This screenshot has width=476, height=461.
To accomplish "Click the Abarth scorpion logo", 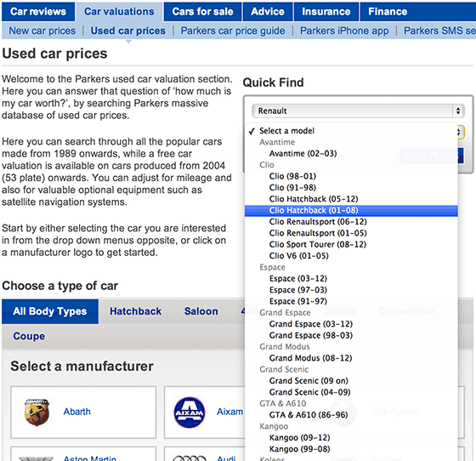I will tap(37, 413).
